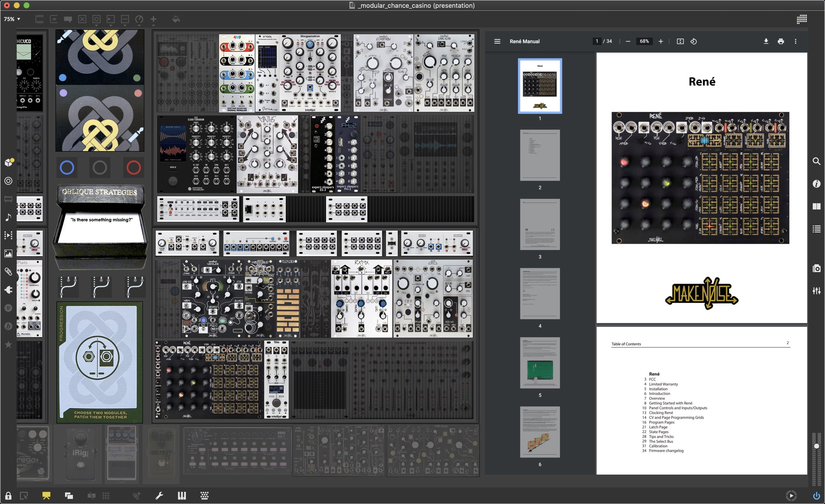This screenshot has height=504, width=825.
Task: Open the plug-ins icon in left sidebar
Action: [8, 290]
